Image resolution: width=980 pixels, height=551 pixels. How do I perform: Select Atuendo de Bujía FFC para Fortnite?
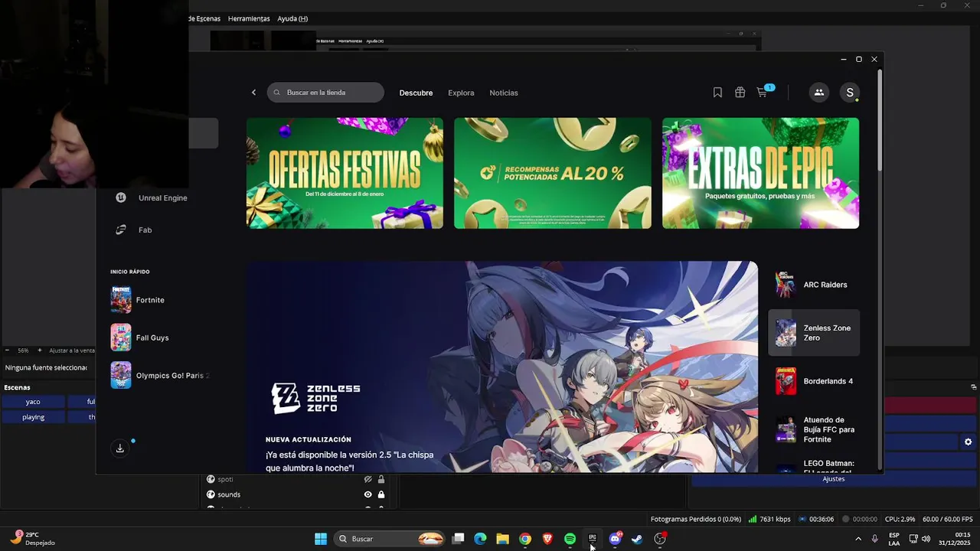pos(814,430)
